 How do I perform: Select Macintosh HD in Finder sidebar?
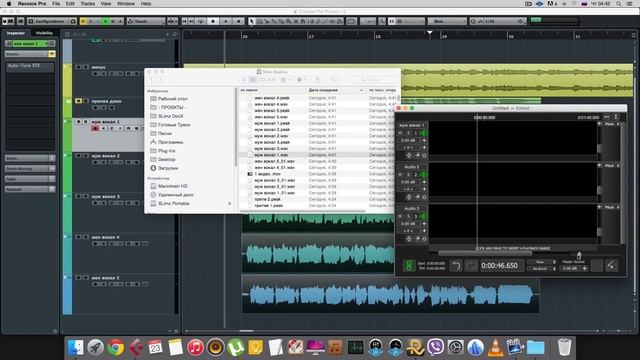click(x=173, y=186)
